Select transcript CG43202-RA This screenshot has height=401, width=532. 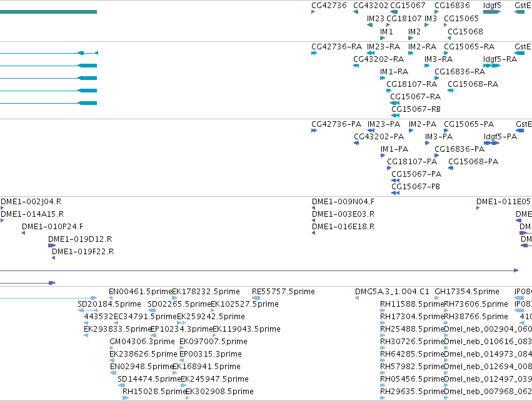point(379,59)
